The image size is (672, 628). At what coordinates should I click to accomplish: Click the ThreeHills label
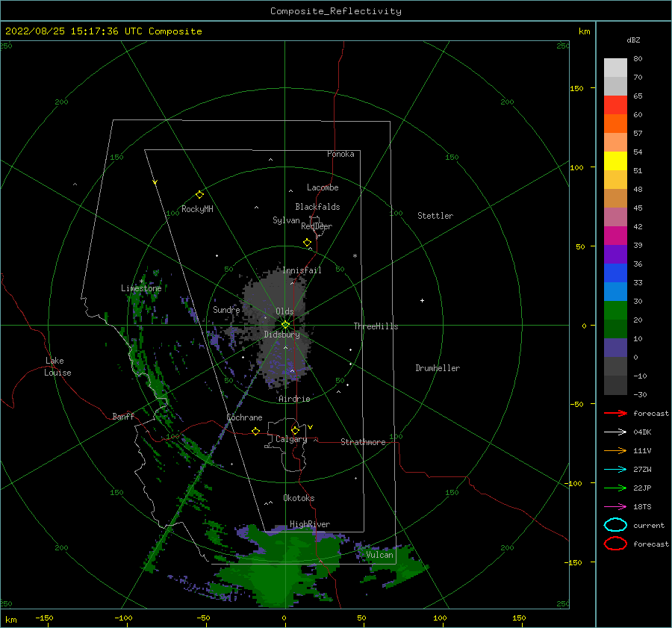376,326
